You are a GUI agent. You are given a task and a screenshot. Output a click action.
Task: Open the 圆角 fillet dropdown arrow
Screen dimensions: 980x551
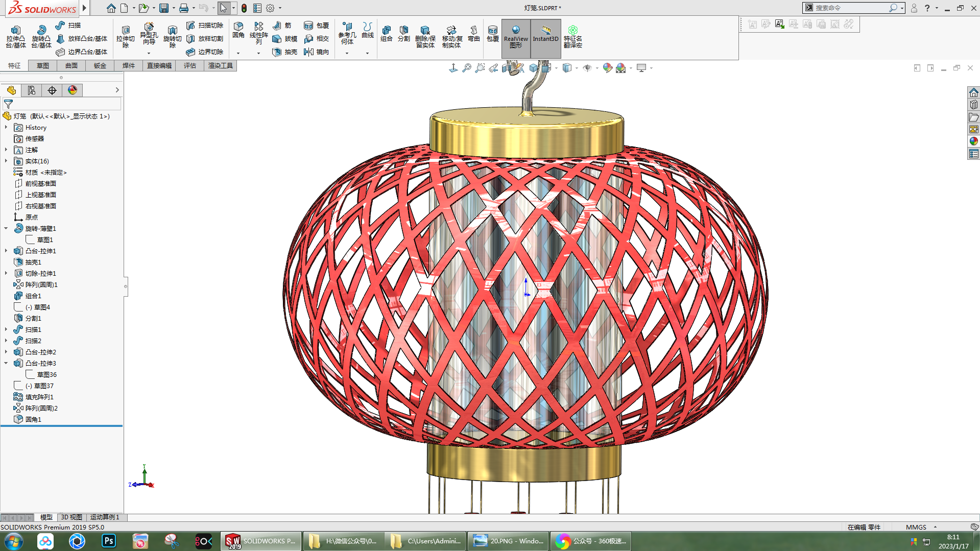[x=238, y=53]
